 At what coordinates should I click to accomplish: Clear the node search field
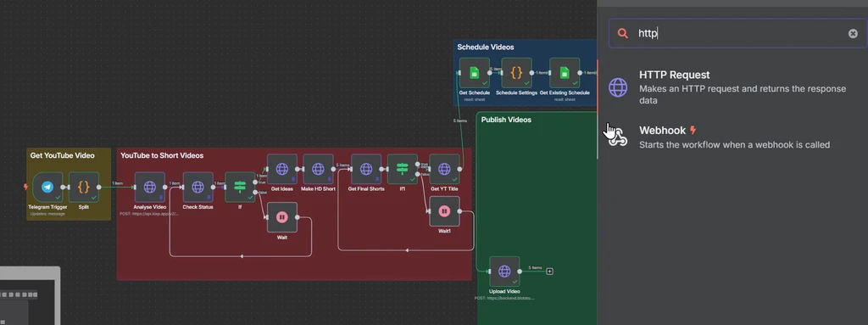tap(853, 33)
